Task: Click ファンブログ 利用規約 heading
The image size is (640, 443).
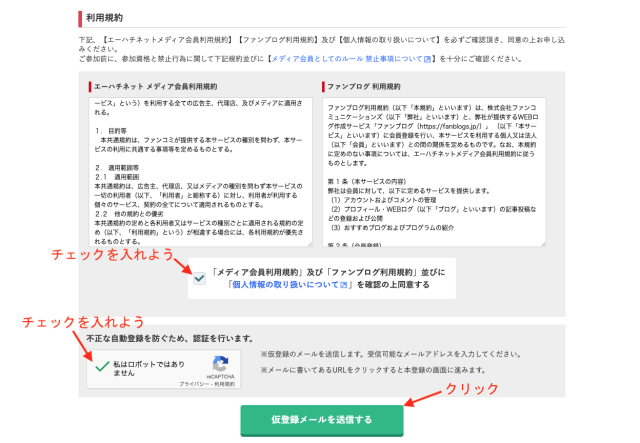Action: 364,87
